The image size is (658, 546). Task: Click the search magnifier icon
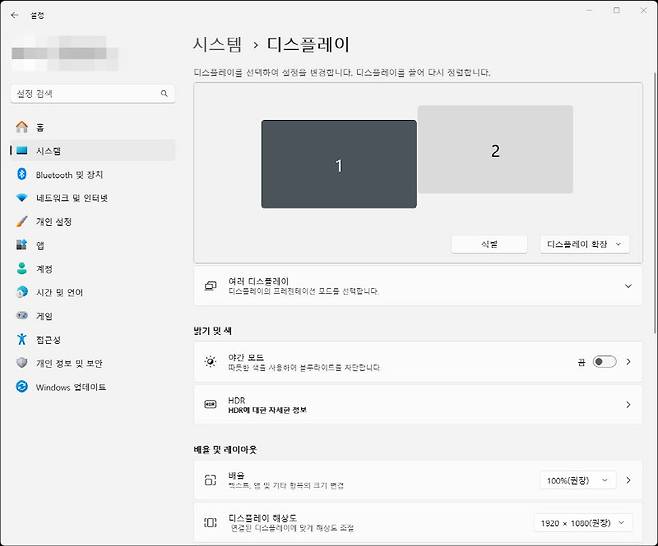pyautogui.click(x=164, y=93)
